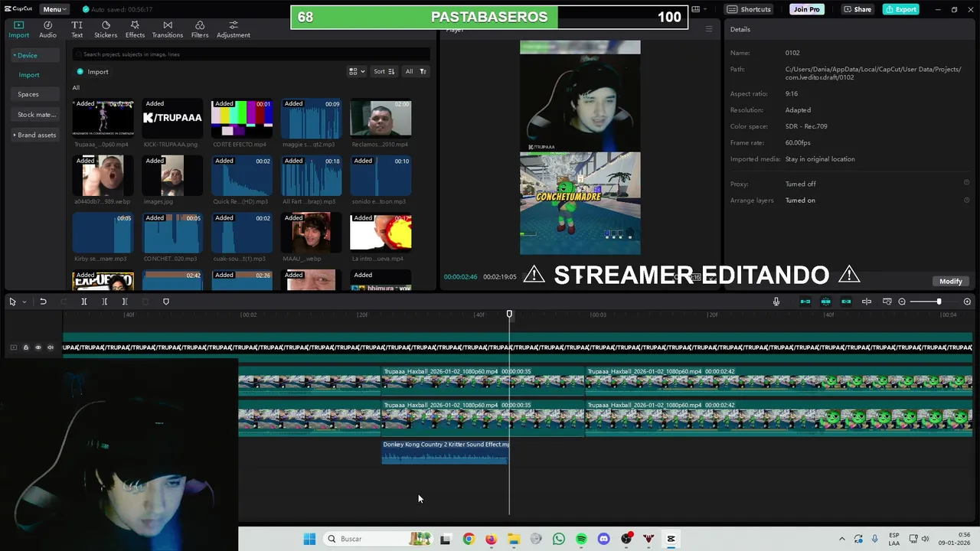980x551 pixels.
Task: Focus the media search field
Action: click(251, 54)
